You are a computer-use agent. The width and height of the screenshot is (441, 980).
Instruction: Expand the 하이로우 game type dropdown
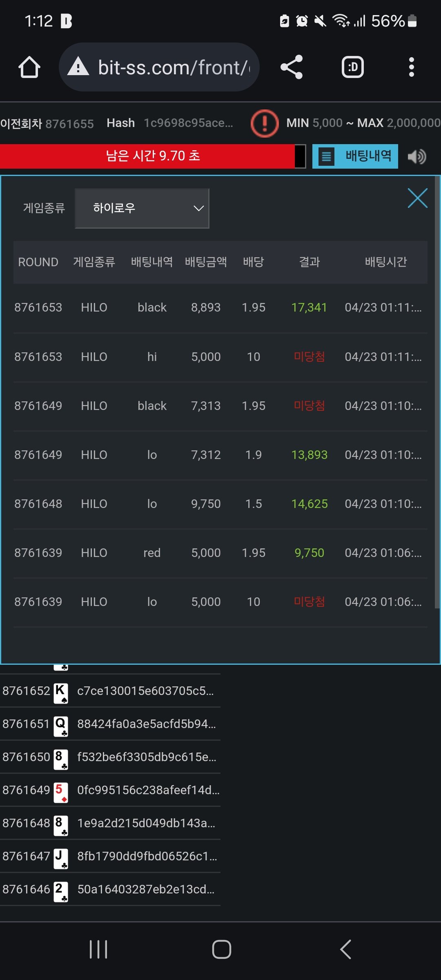click(x=142, y=208)
